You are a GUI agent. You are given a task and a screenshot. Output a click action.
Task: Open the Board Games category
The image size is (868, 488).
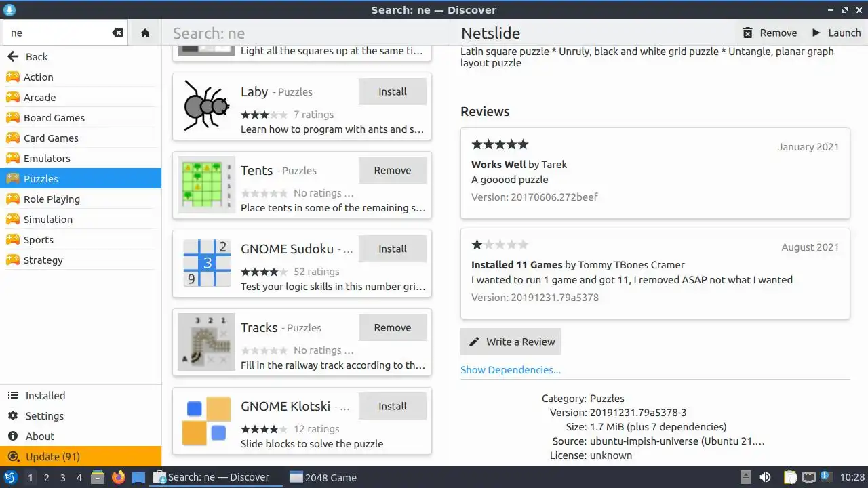coord(81,118)
